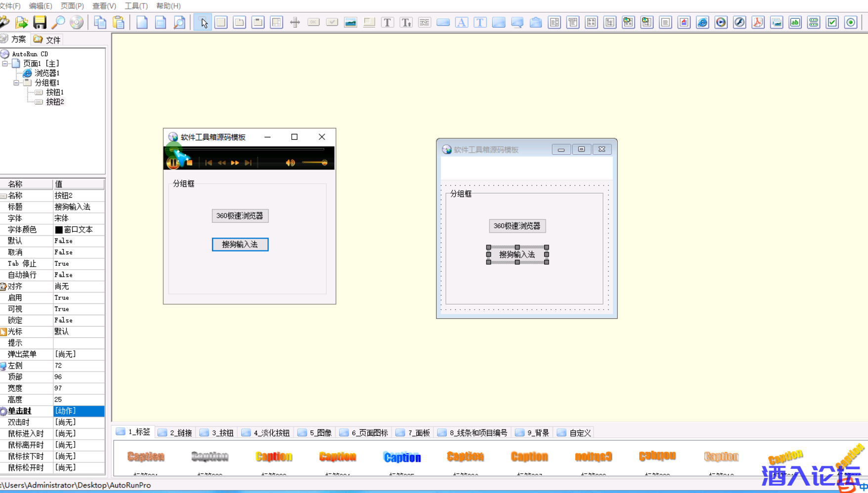
Task: Select the radio button object tool
Action: pyautogui.click(x=851, y=22)
